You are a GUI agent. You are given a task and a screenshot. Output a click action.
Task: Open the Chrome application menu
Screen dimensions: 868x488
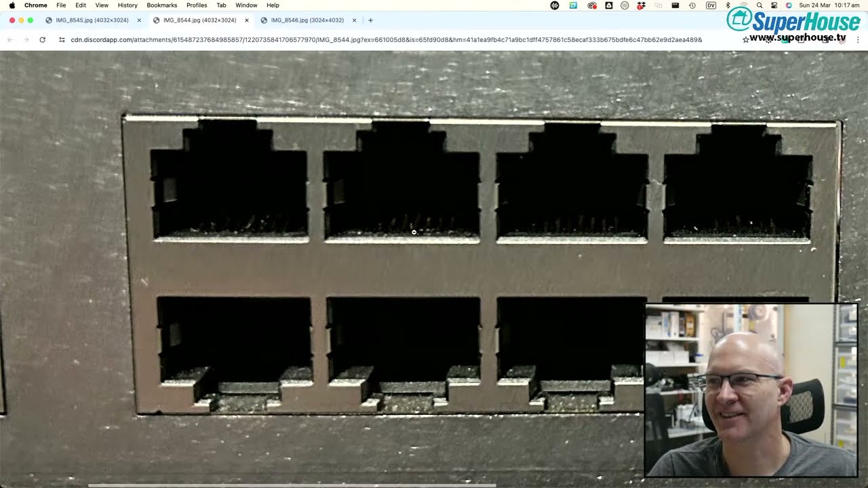[x=36, y=5]
